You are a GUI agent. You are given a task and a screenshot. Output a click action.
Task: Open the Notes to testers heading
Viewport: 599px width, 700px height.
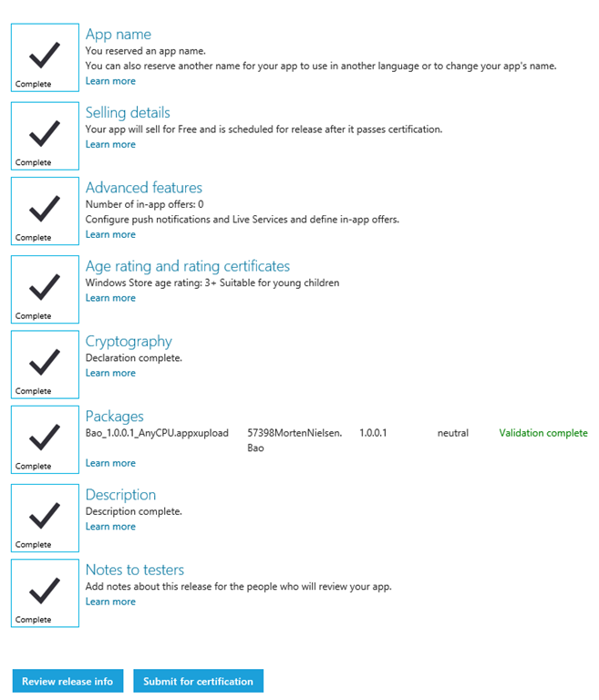pyautogui.click(x=135, y=570)
